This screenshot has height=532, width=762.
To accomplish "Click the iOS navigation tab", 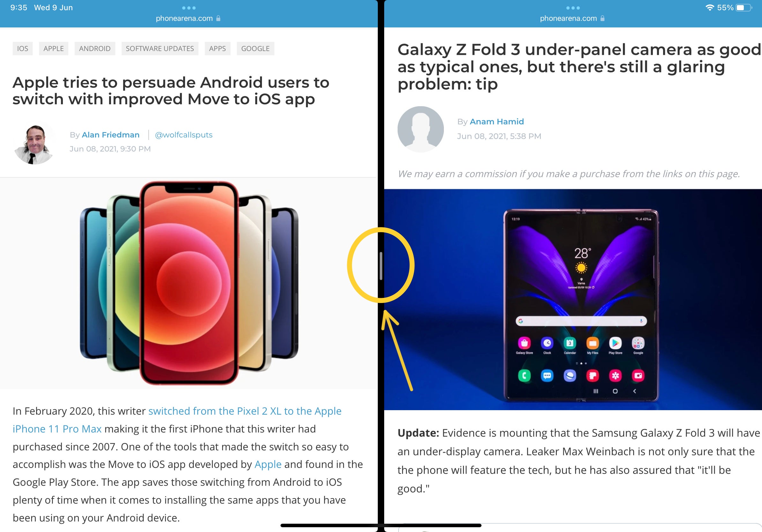I will coord(23,48).
